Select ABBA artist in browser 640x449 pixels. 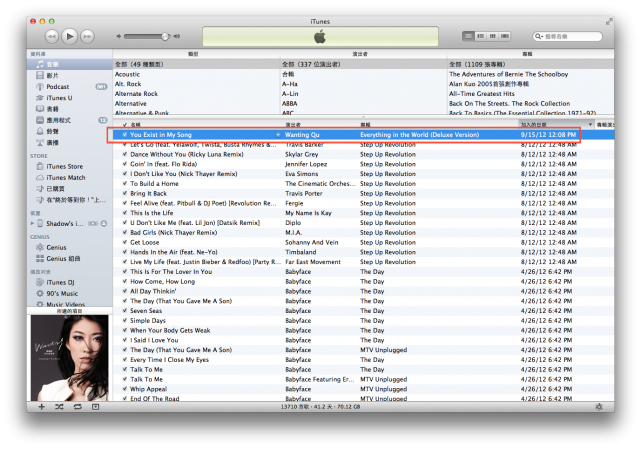click(x=363, y=104)
